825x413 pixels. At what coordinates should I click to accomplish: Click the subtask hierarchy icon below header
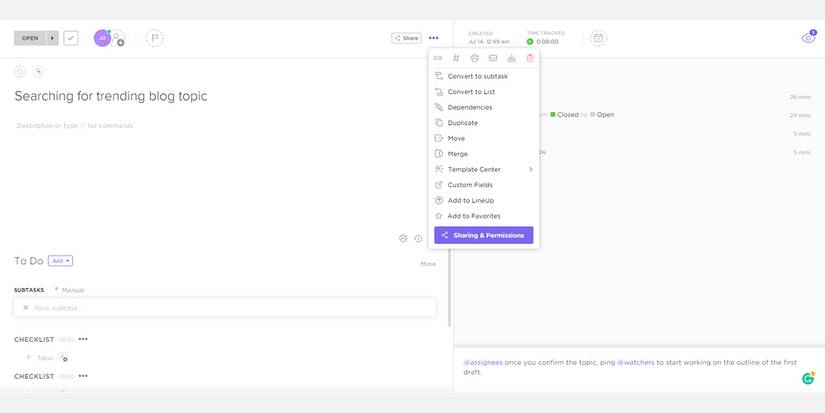[x=39, y=72]
